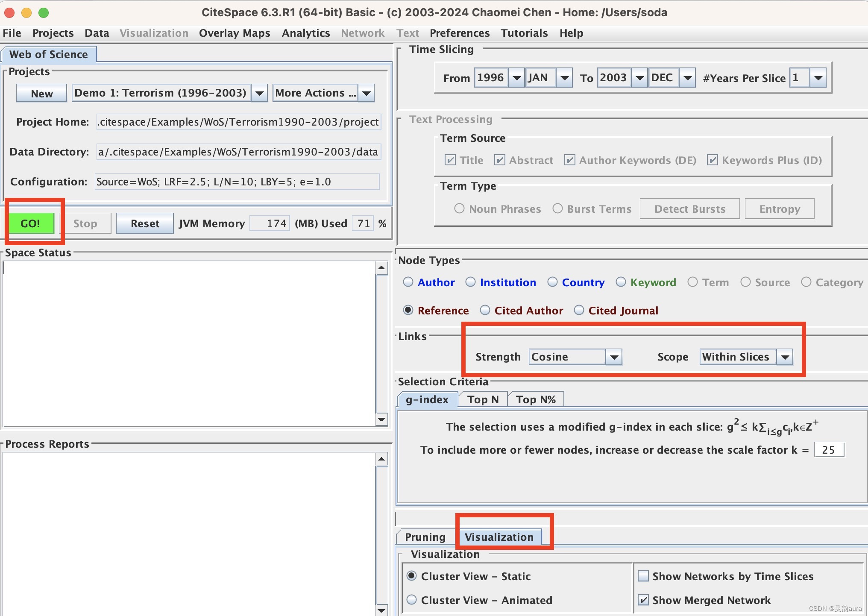The width and height of the screenshot is (868, 616).
Task: Click the scale factor k input field
Action: [x=829, y=450]
